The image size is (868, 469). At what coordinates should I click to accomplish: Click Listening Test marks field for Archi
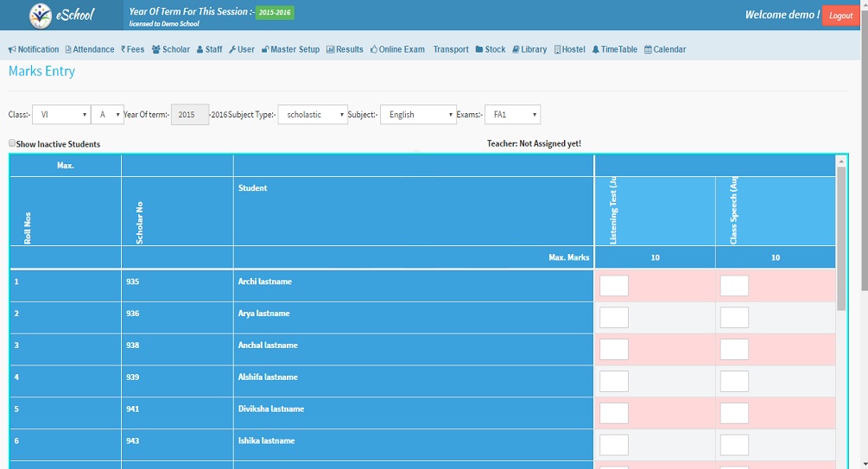614,286
